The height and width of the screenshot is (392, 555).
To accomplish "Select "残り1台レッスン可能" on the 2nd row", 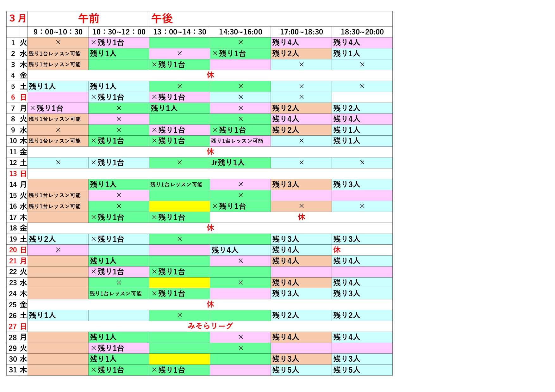I will point(54,54).
